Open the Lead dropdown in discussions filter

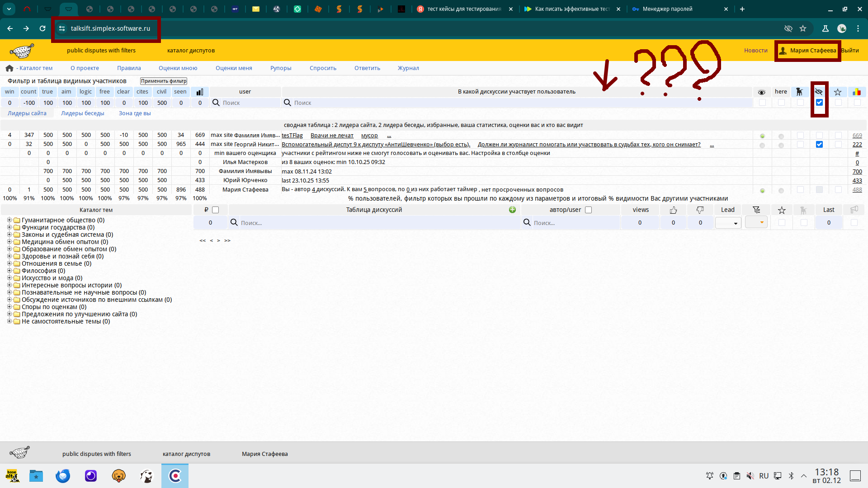point(728,223)
